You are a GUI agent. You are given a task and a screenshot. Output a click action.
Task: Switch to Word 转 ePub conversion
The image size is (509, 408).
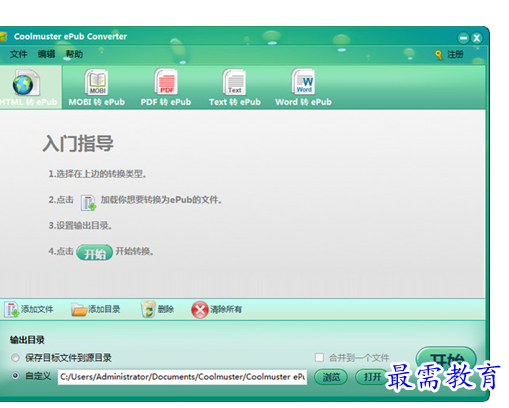[303, 88]
